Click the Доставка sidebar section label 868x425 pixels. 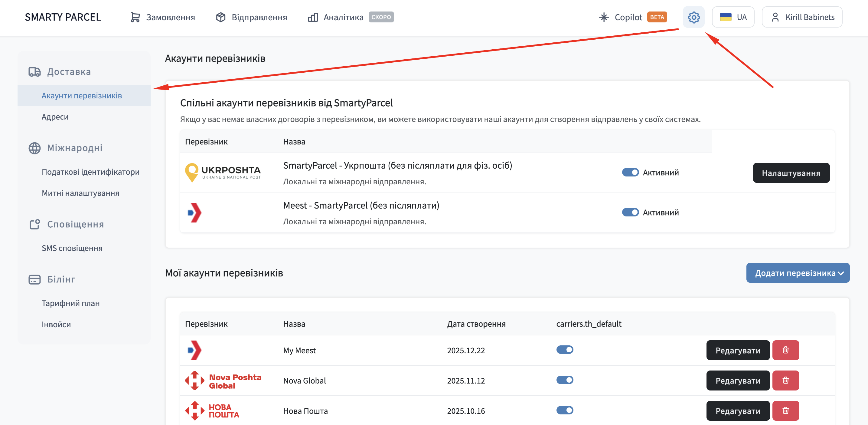69,72
